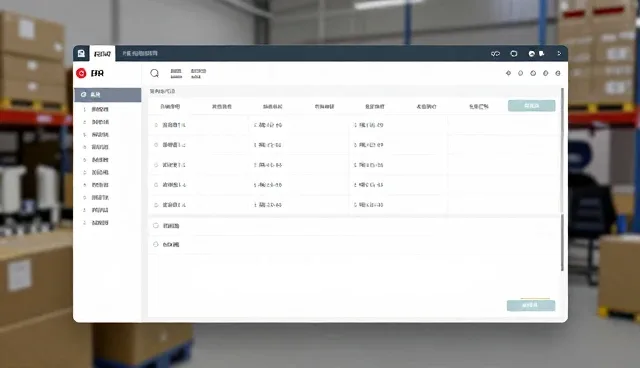Image resolution: width=640 pixels, height=368 pixels.
Task: Select the highlighted gray sidebar section header
Action: (108, 95)
